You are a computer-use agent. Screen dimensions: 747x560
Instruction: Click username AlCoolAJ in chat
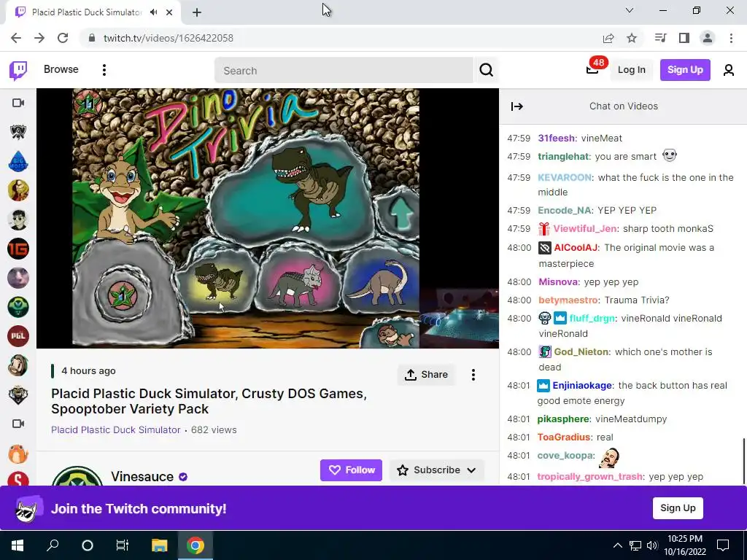576,248
